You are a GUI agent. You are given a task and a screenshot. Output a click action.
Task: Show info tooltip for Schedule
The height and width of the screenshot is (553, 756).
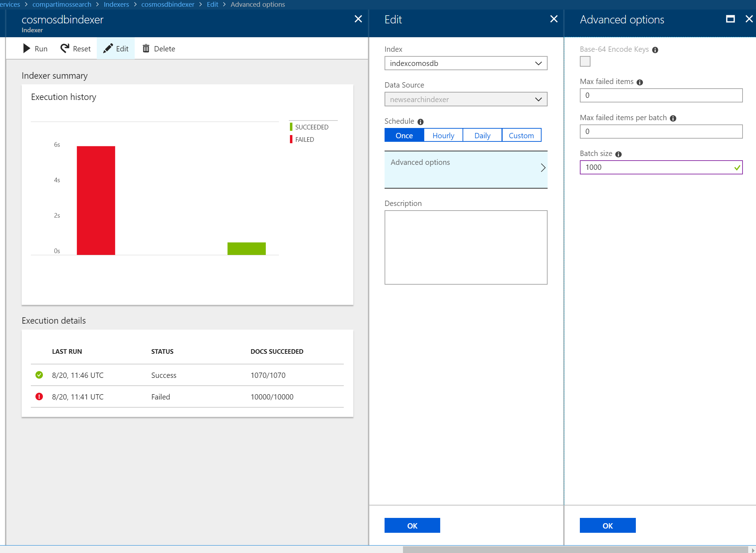pyautogui.click(x=421, y=122)
